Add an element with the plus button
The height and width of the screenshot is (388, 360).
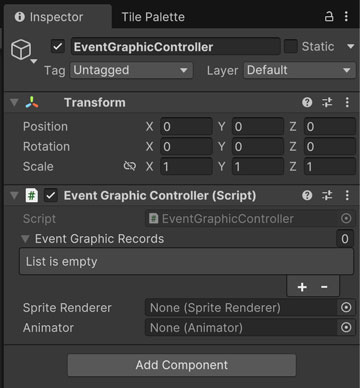[302, 287]
